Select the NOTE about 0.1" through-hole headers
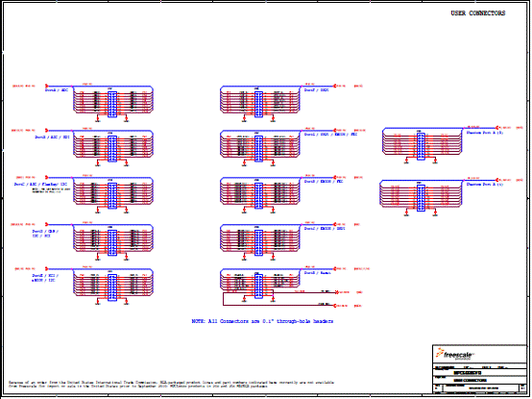The height and width of the screenshot is (399, 532). pos(262,321)
